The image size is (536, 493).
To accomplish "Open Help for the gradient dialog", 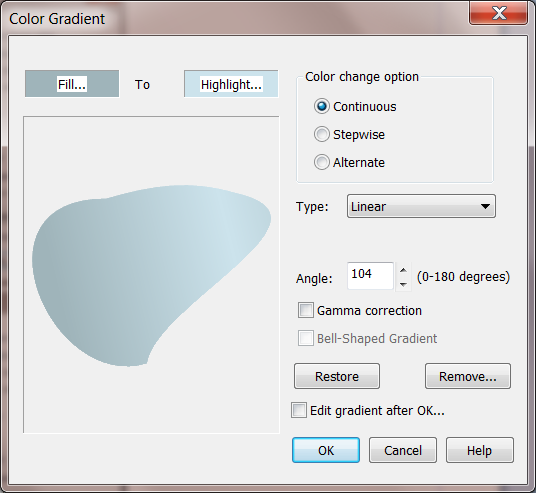I will click(x=480, y=450).
